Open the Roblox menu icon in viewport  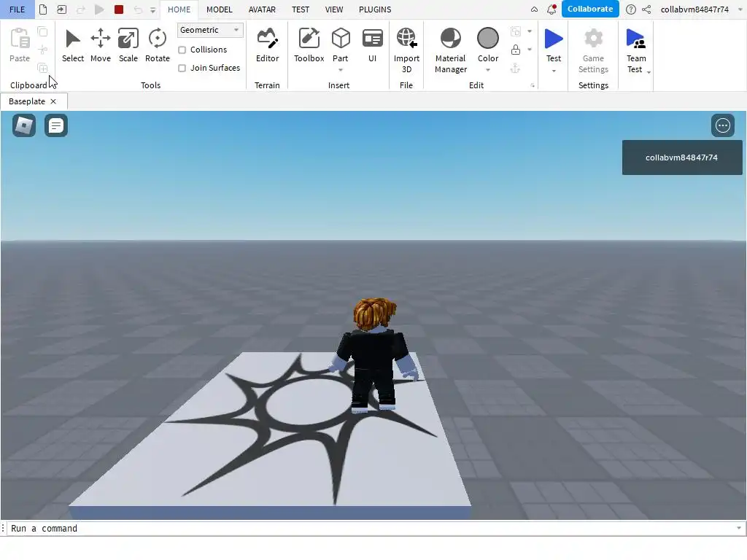24,125
